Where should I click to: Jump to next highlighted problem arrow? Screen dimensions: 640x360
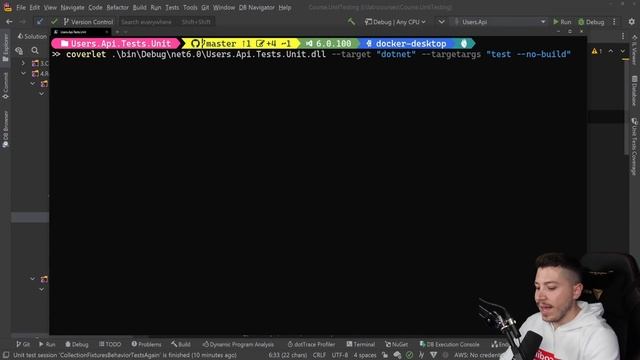(622, 51)
